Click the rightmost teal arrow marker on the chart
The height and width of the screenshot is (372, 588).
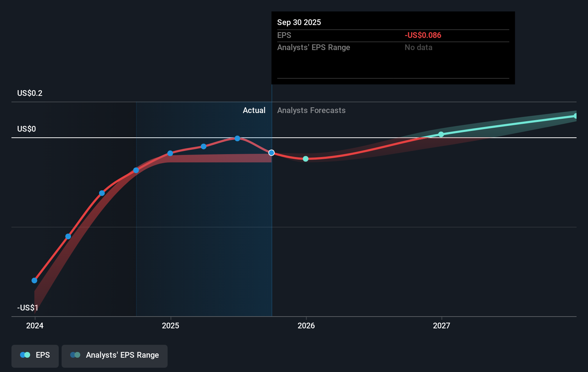click(x=575, y=115)
